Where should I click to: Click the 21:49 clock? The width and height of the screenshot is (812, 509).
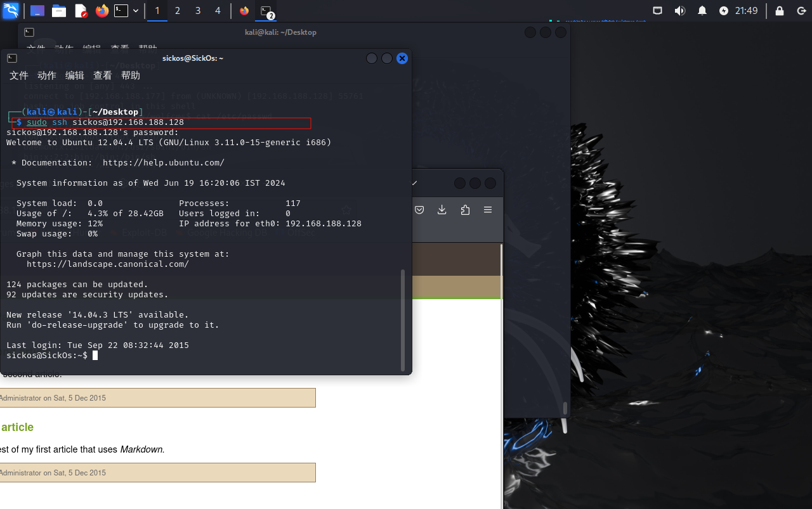click(747, 11)
